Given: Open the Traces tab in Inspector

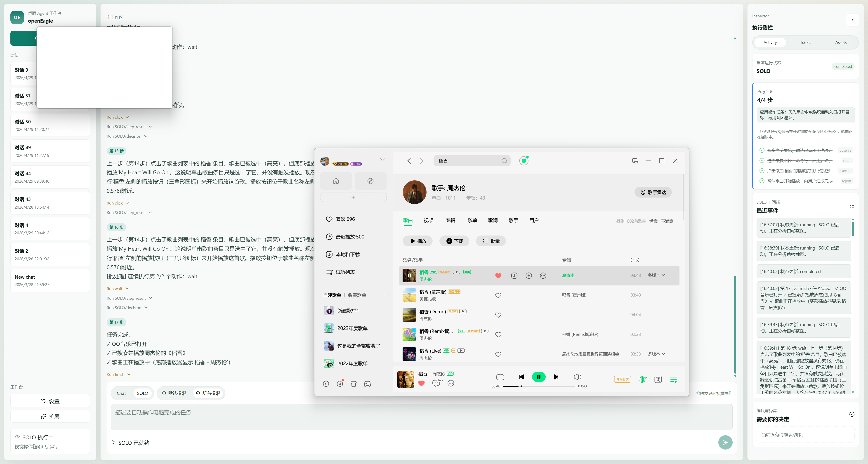Looking at the screenshot, I should click(805, 42).
